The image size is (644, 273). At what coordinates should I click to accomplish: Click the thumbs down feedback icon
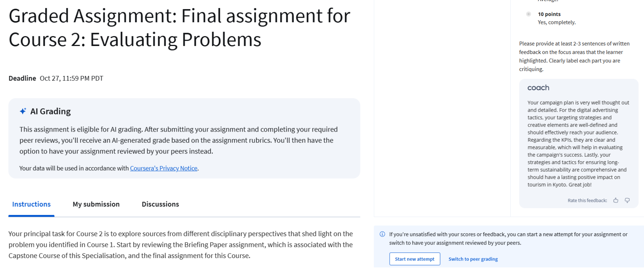[x=627, y=200]
